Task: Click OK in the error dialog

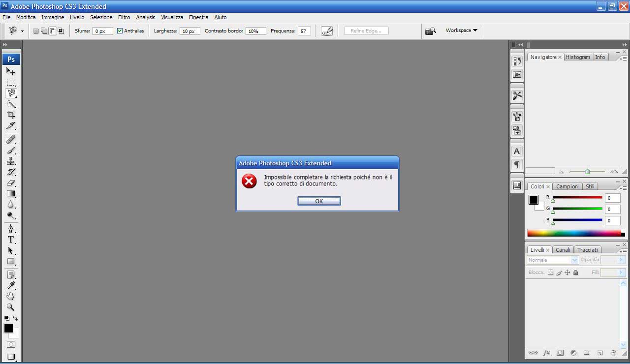Action: pyautogui.click(x=319, y=201)
